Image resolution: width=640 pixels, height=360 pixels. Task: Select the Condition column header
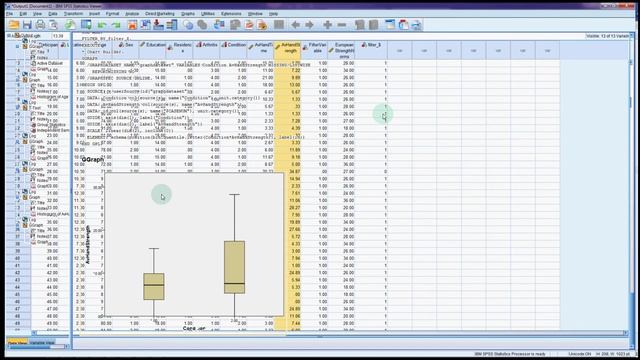(234, 50)
